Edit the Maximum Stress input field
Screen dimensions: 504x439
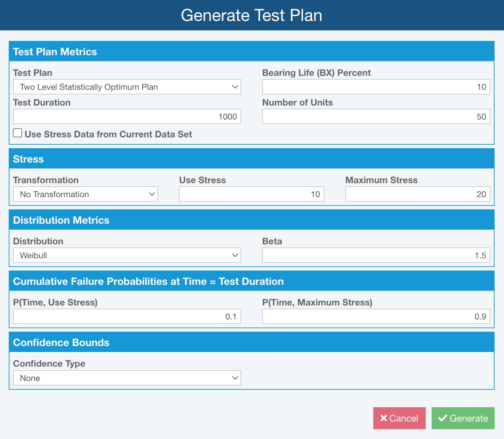tap(417, 194)
